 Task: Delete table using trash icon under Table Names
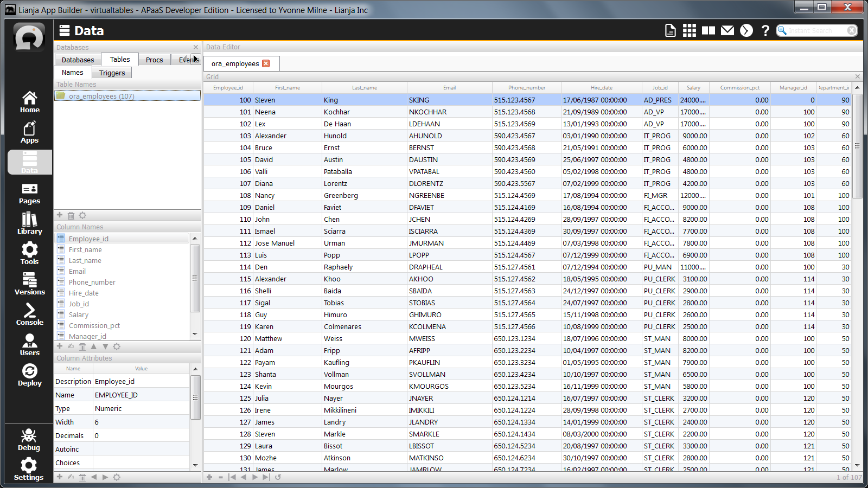click(71, 216)
